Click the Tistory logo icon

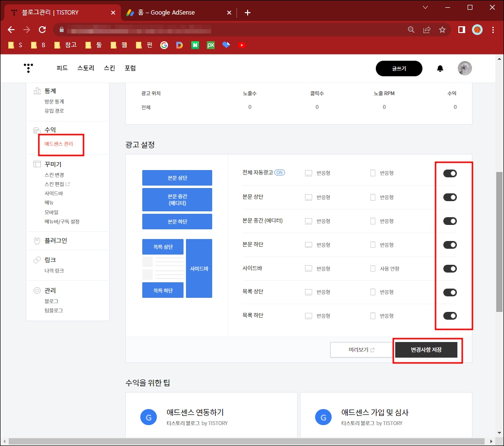[x=28, y=68]
